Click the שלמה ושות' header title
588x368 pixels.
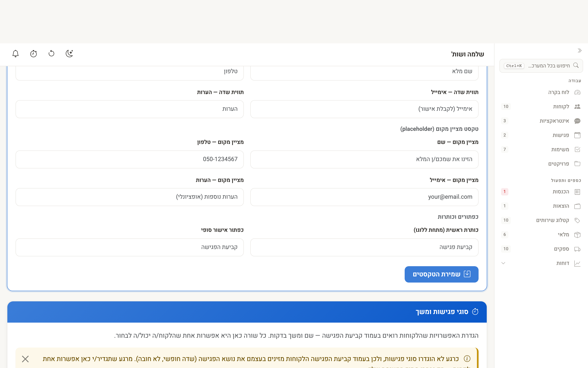click(468, 54)
